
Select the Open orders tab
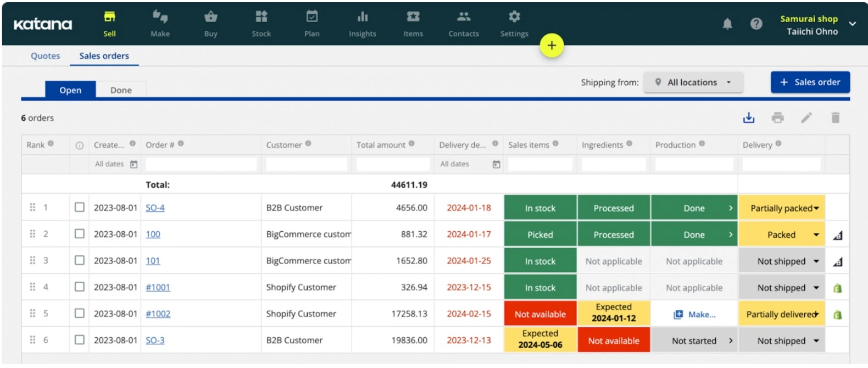(70, 90)
